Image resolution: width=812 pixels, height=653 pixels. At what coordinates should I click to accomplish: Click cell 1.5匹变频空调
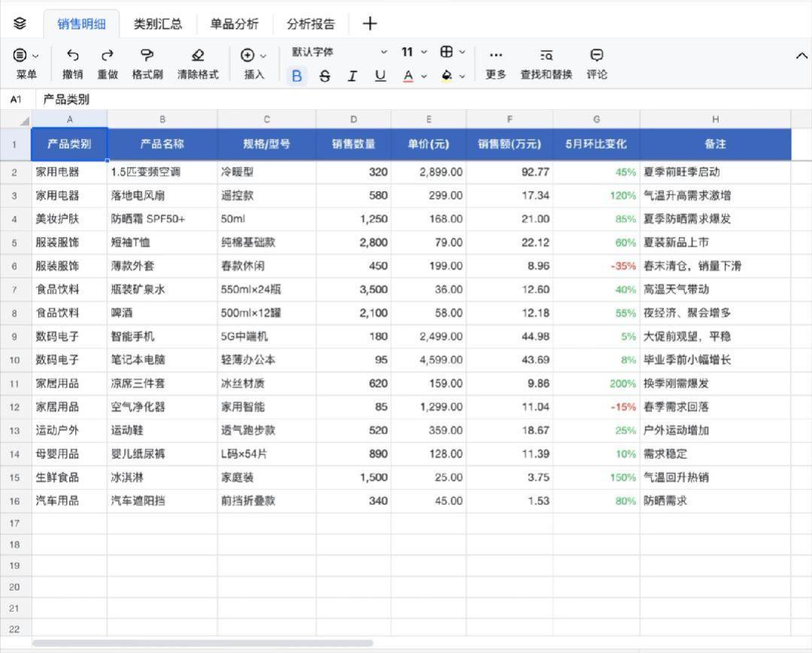(x=162, y=172)
